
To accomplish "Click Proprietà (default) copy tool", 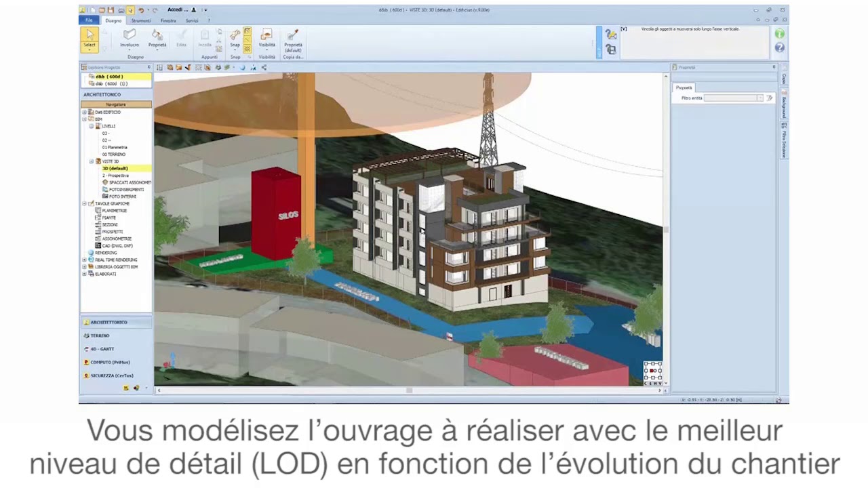I will point(293,40).
